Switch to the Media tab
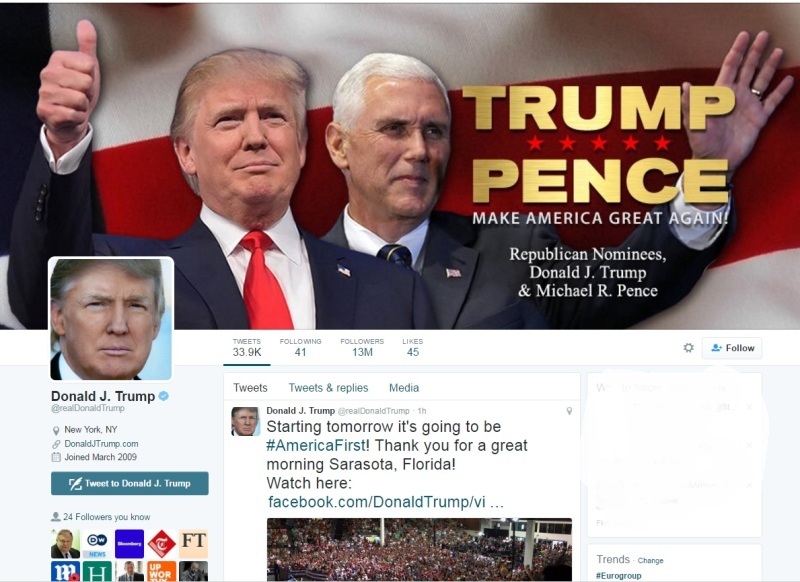The height and width of the screenshot is (582, 800). 404,388
